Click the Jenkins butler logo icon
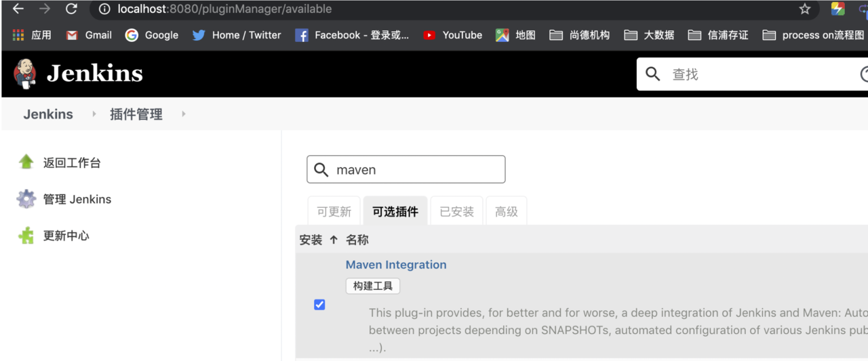868x361 pixels. pyautogui.click(x=25, y=74)
